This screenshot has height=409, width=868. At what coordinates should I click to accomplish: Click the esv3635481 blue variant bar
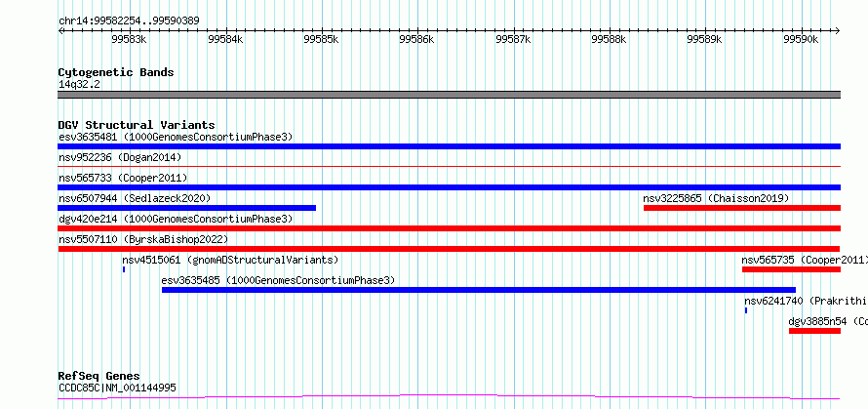(449, 146)
